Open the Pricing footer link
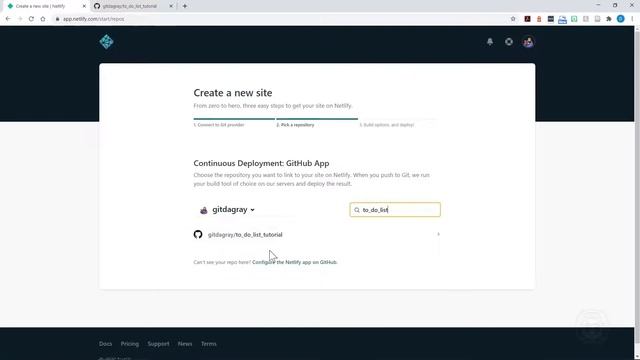This screenshot has width=640, height=360. point(130,344)
